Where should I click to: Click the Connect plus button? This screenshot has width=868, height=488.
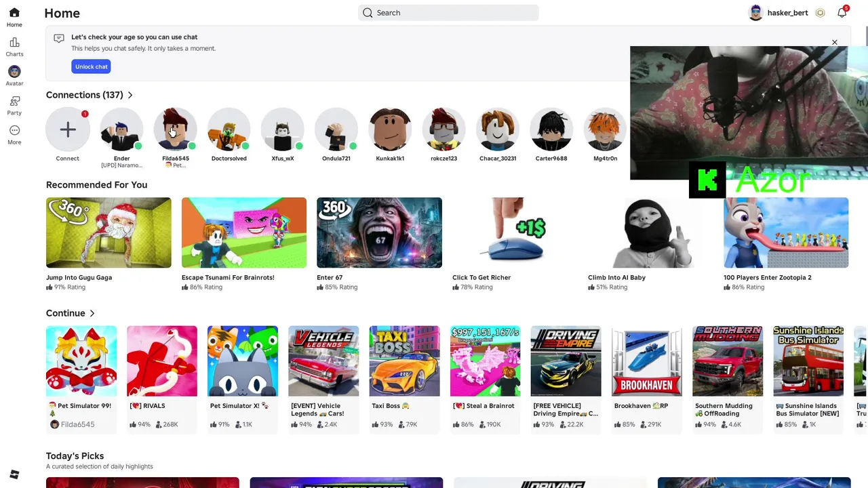pyautogui.click(x=68, y=129)
